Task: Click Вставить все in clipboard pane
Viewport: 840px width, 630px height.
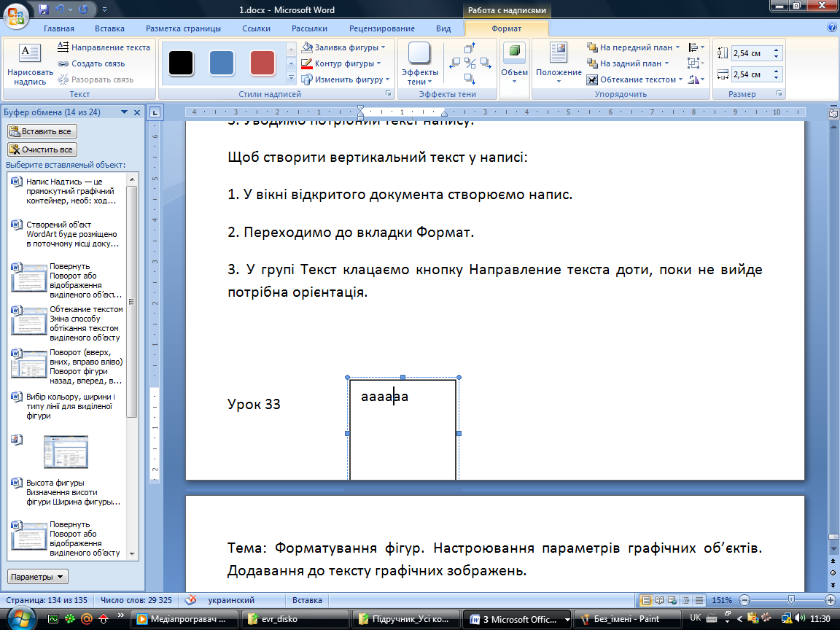Action: click(42, 131)
